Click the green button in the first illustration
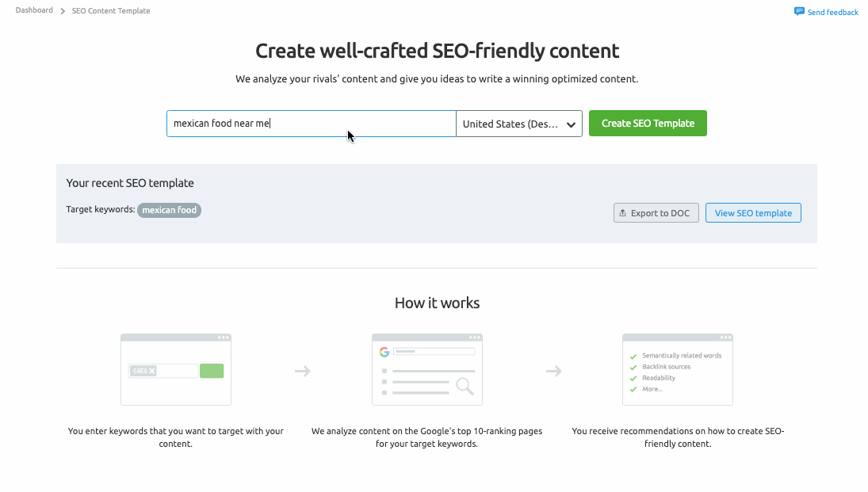This screenshot has width=868, height=492. (212, 370)
